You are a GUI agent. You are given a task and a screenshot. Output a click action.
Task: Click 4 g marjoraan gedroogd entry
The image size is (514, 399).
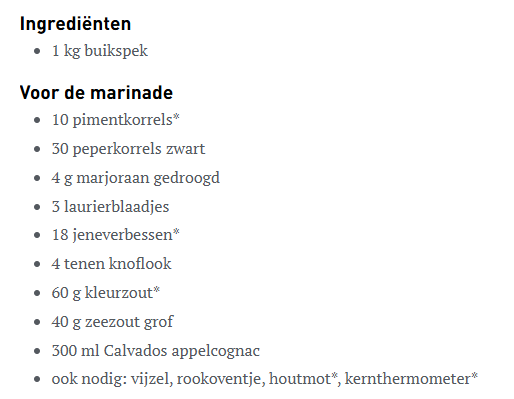click(136, 178)
